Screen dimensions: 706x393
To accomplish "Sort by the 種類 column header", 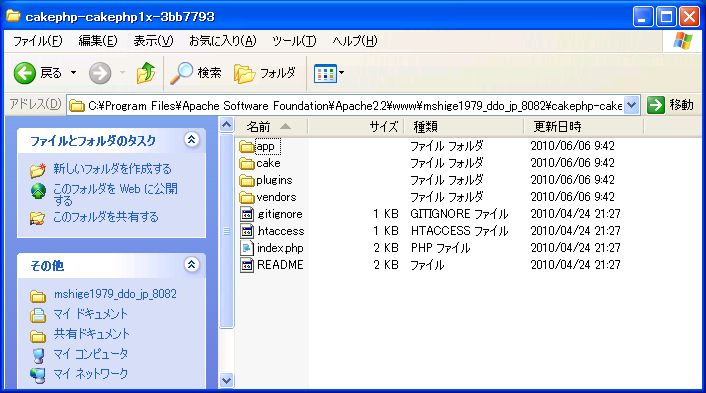I will point(464,127).
